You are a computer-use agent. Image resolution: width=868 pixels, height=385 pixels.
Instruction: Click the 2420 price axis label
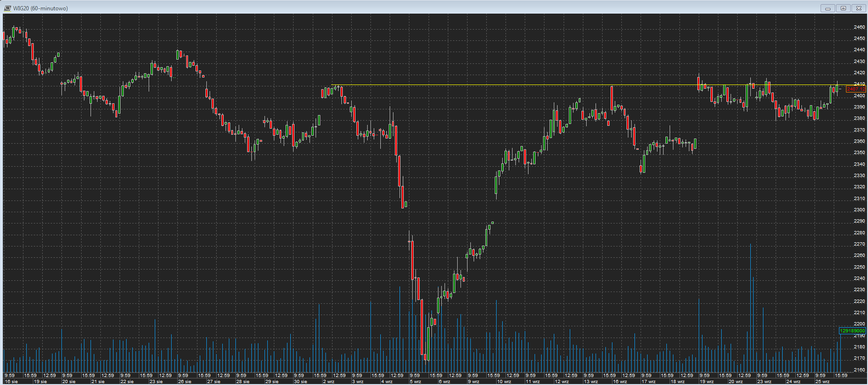point(860,73)
